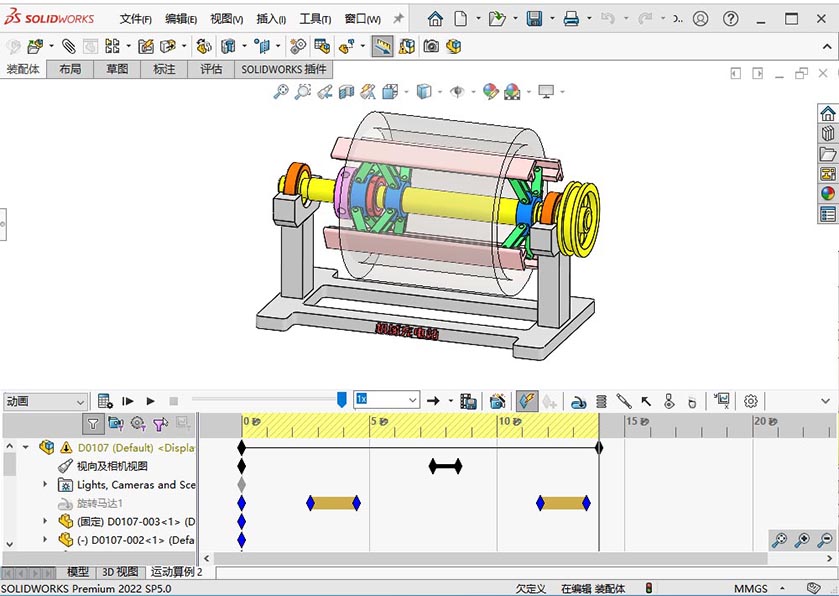Click the Save icon in top toolbar

pyautogui.click(x=534, y=18)
